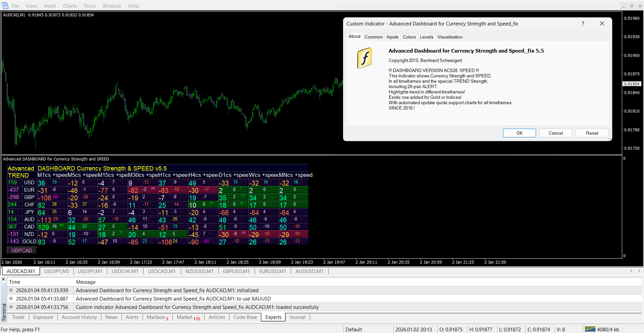Screen dimensions: 644x333
Task: Switch to the Colors tab
Action: pos(409,37)
